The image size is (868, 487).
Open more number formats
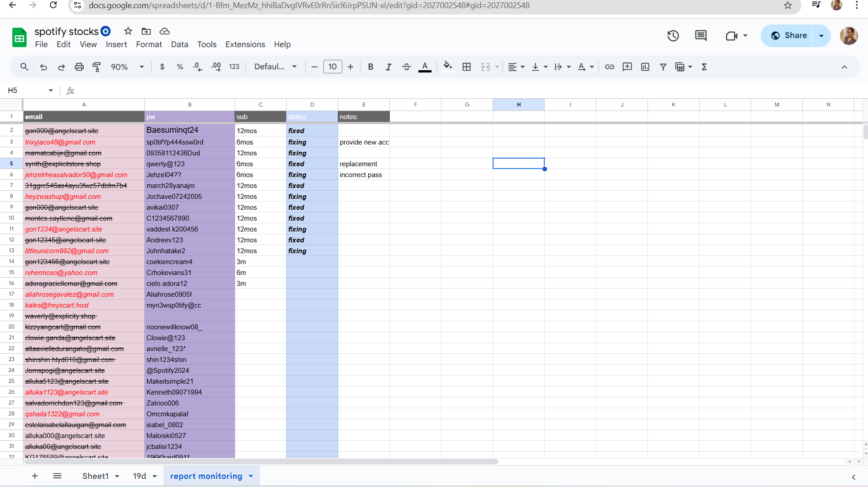click(234, 67)
